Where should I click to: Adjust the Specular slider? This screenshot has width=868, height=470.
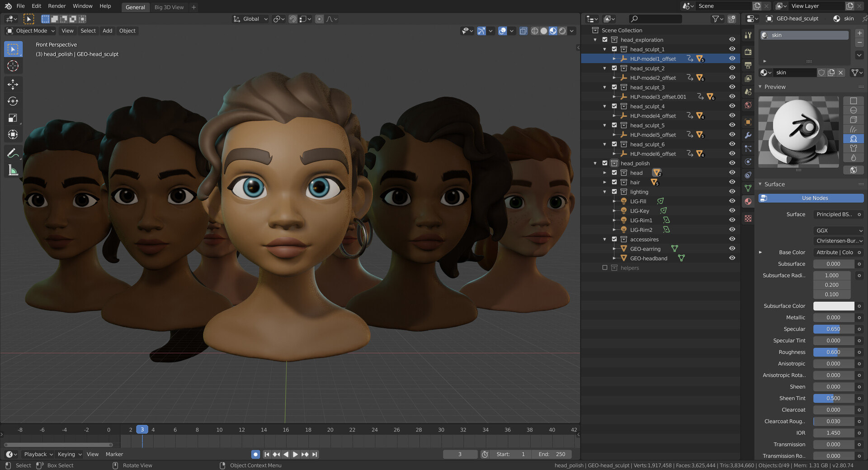point(834,329)
